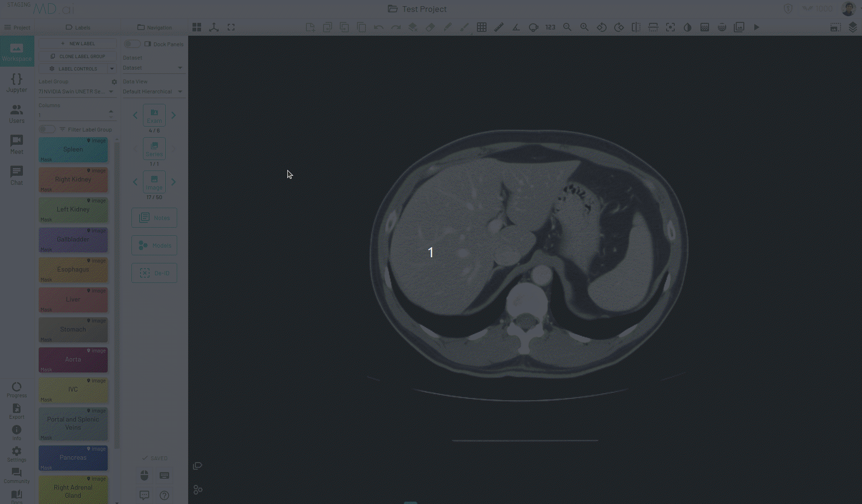This screenshot has height=504, width=862.
Task: Click the NEW LABEL button
Action: pos(77,43)
